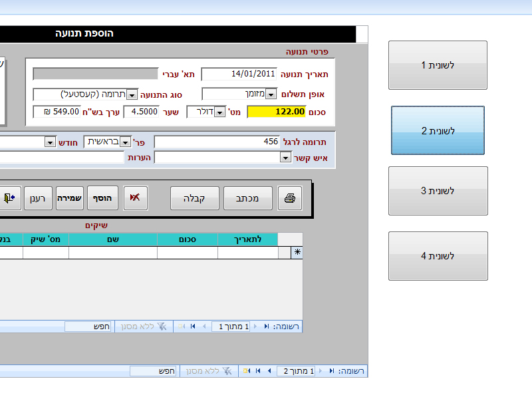Expand the חודש dropdown arrow

(51, 142)
